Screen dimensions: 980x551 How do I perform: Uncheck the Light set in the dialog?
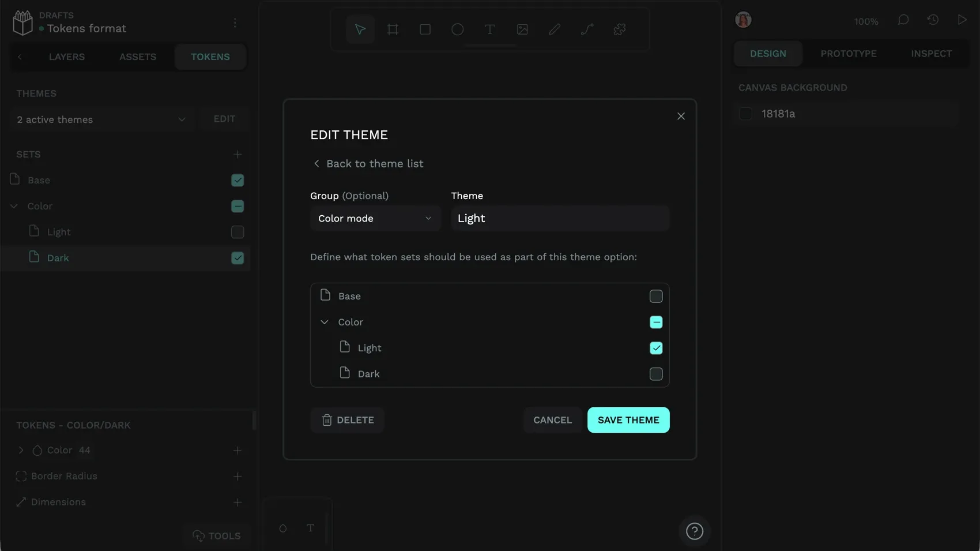(655, 348)
